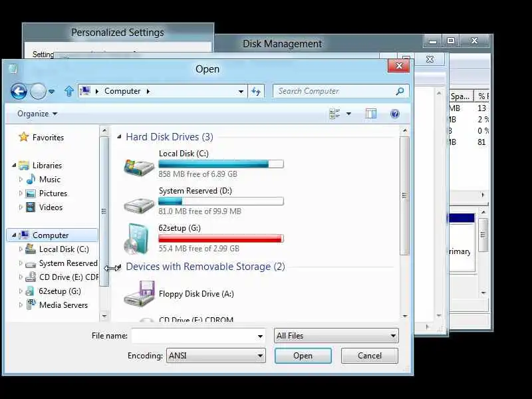Close the Open dialog
This screenshot has width=532, height=399.
pos(399,66)
